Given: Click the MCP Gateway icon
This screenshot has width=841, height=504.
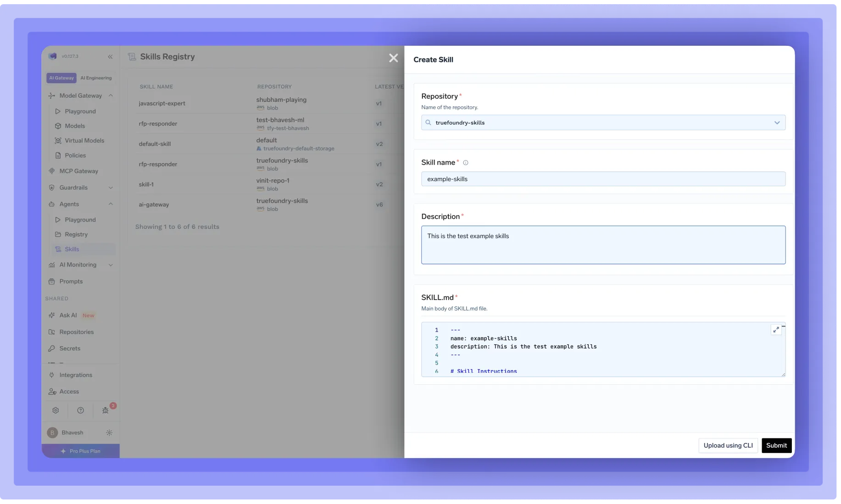Looking at the screenshot, I should pos(52,171).
